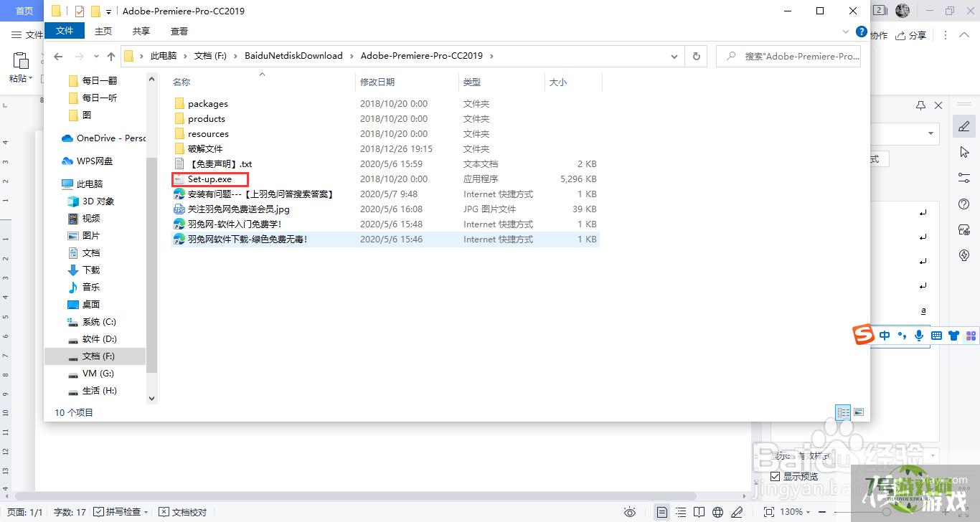Go up one folder level

[x=110, y=56]
